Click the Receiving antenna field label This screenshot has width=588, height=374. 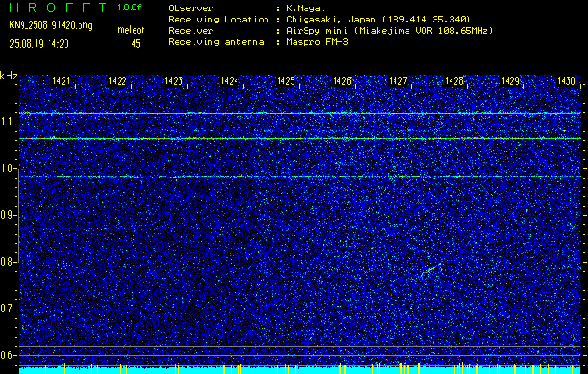tap(216, 42)
